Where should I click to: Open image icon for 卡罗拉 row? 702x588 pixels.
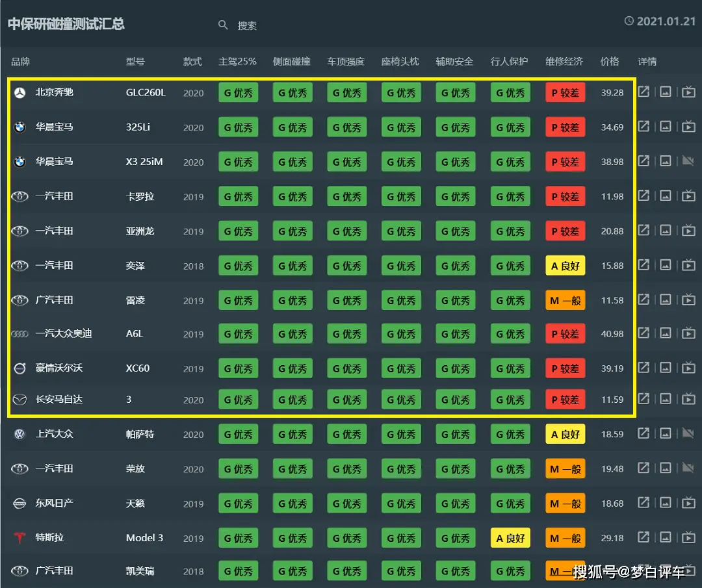pos(666,196)
